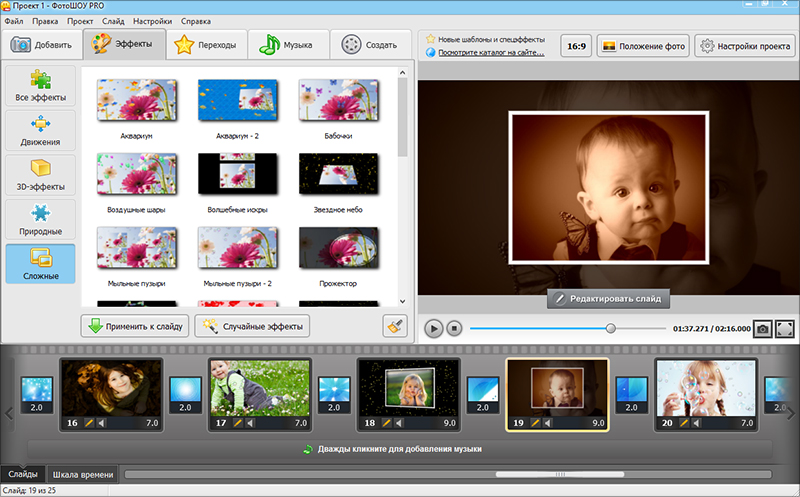Screen dimensions: 800x497
Task: Open the Музыка tab
Action: coord(285,45)
